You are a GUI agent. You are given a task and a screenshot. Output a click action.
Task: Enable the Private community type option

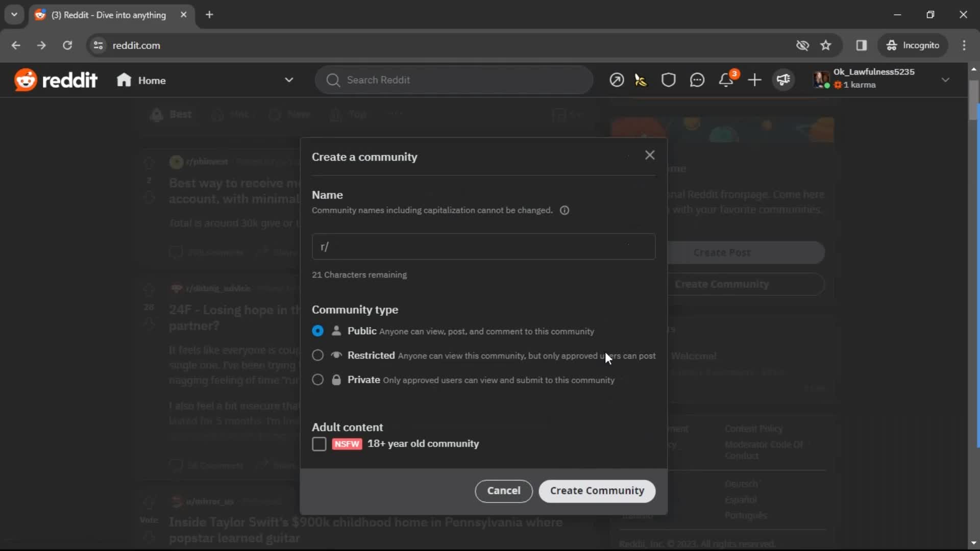coord(317,380)
